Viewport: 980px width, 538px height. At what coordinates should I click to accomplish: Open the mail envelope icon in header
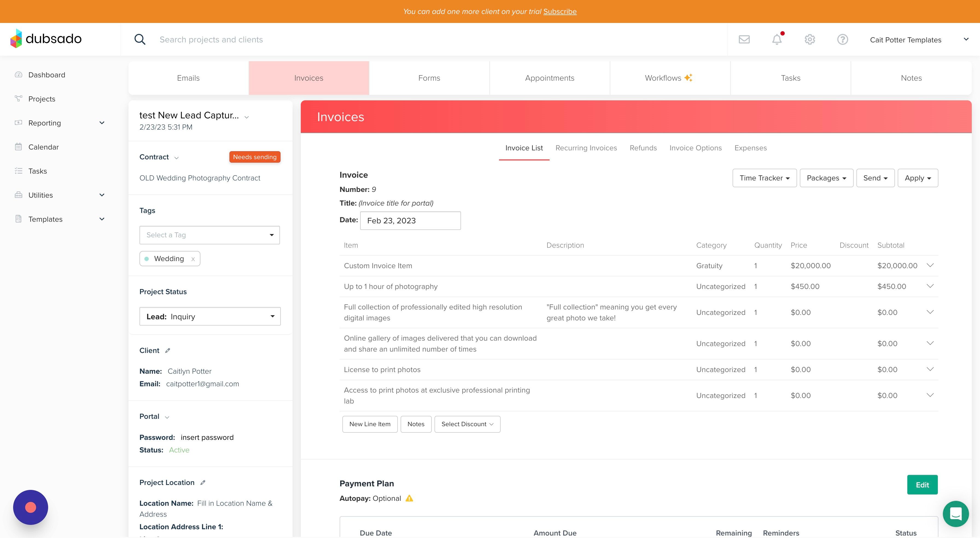point(744,39)
